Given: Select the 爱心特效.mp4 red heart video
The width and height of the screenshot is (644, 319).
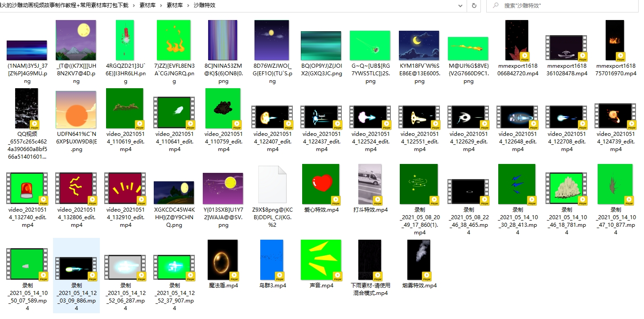Looking at the screenshot, I should point(321,184).
